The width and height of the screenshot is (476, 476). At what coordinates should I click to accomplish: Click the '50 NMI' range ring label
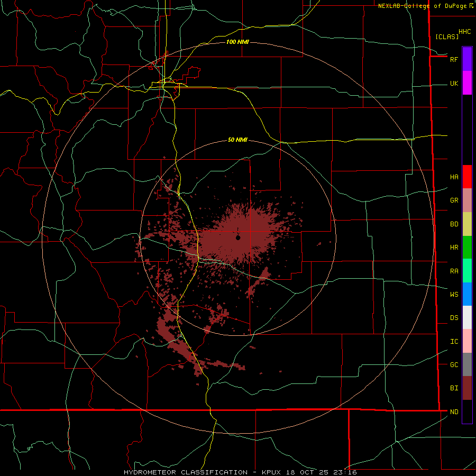coord(237,140)
